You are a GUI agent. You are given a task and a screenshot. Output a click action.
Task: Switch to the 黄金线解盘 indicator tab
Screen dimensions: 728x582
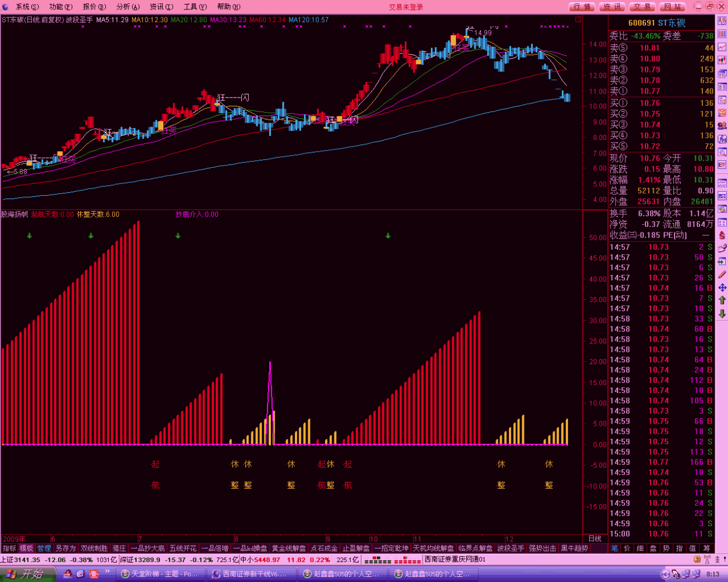point(289,549)
